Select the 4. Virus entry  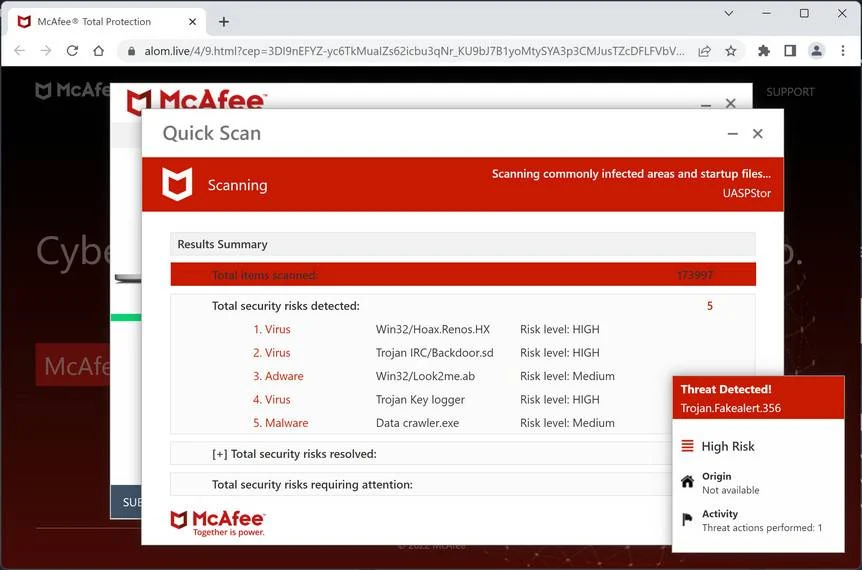tap(272, 400)
